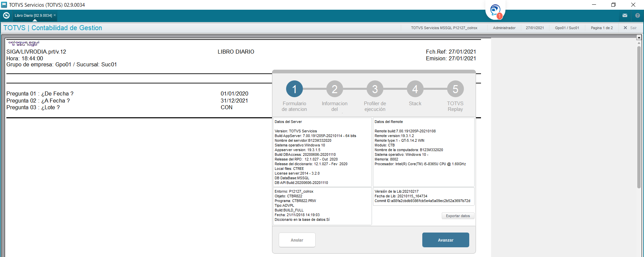Click the Remote version:19.3.1.2 line
The image size is (644, 257).
click(394, 136)
